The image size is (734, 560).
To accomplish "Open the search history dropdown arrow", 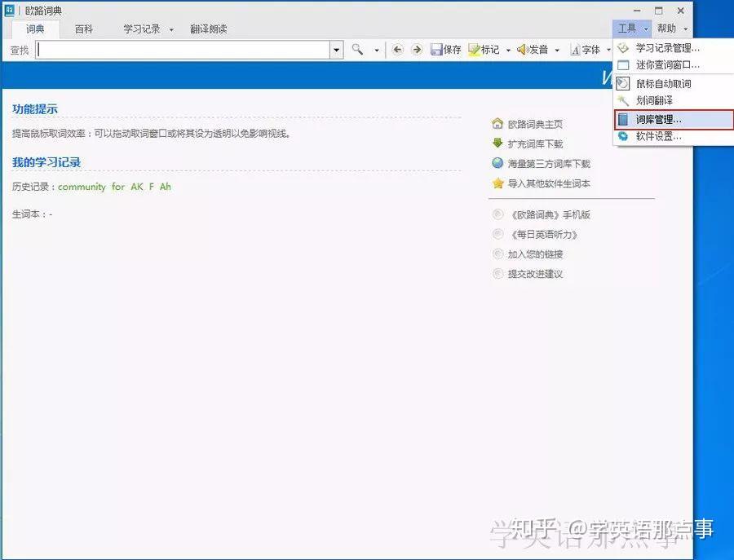I will [336, 49].
